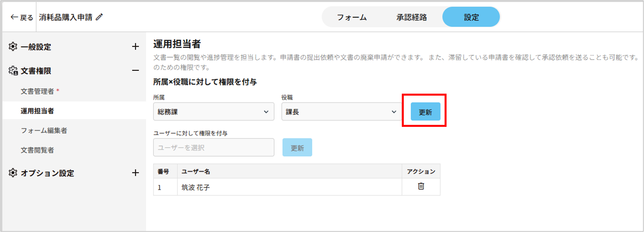This screenshot has height=232, width=644.
Task: Collapse 文書権限 with the minus icon
Action: click(x=135, y=70)
